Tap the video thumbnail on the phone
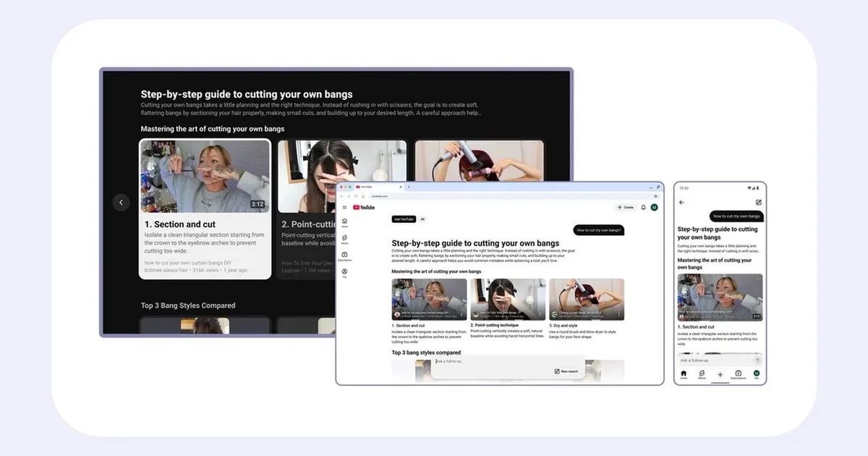This screenshot has width=868, height=456. [x=720, y=297]
